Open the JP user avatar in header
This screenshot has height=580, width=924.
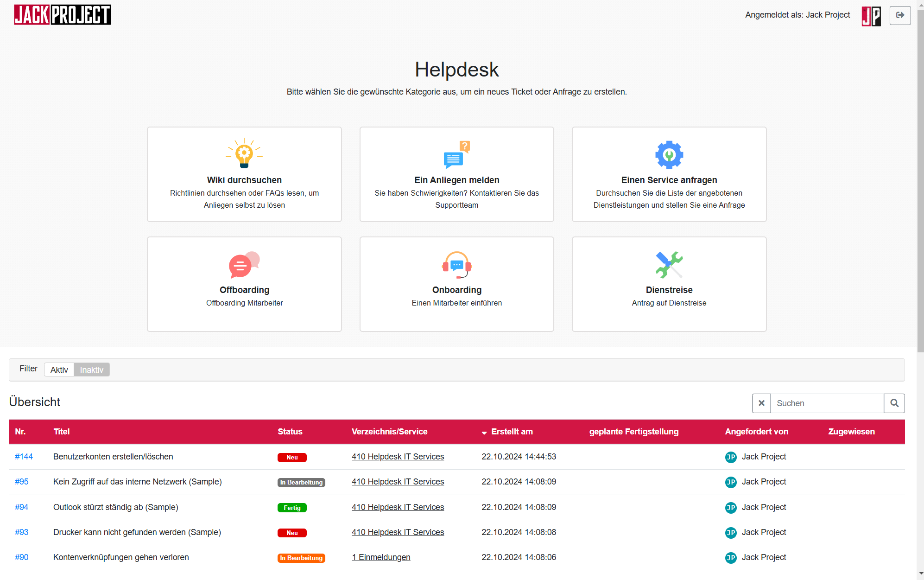pos(871,16)
